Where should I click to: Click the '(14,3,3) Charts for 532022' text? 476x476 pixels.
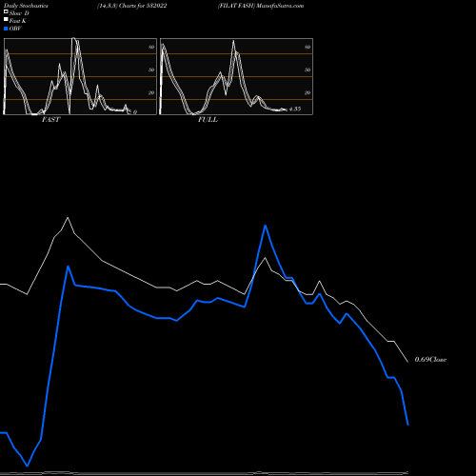[132, 6]
